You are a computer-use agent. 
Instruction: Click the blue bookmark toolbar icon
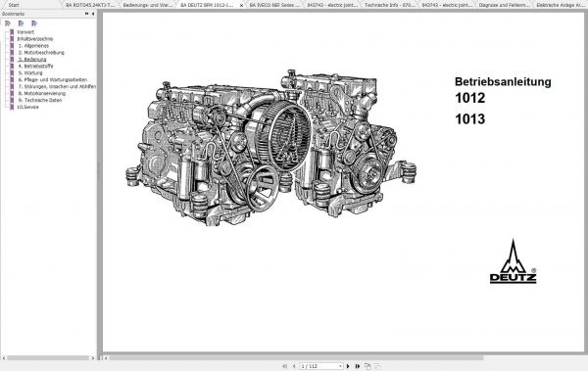coord(34,23)
